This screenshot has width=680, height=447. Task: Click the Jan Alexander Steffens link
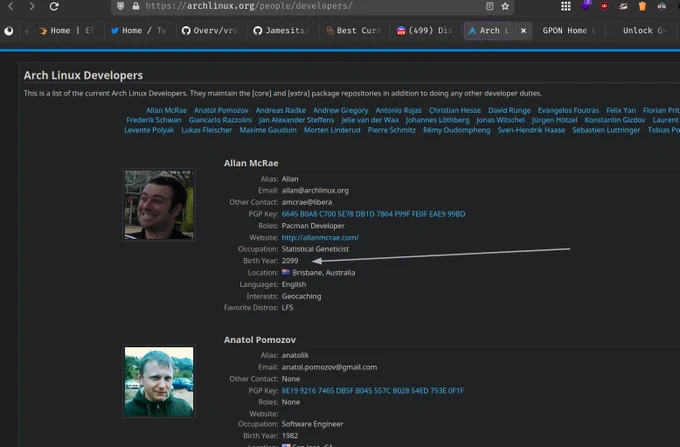(x=296, y=120)
